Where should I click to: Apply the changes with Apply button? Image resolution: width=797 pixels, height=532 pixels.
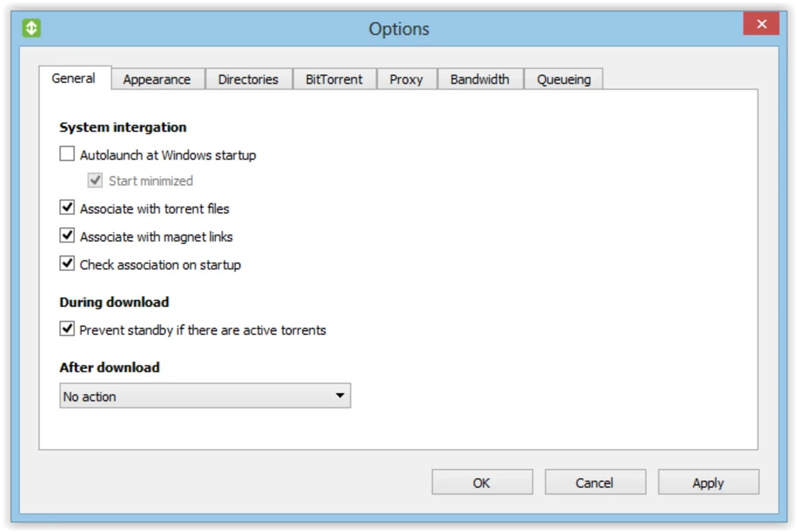(709, 482)
